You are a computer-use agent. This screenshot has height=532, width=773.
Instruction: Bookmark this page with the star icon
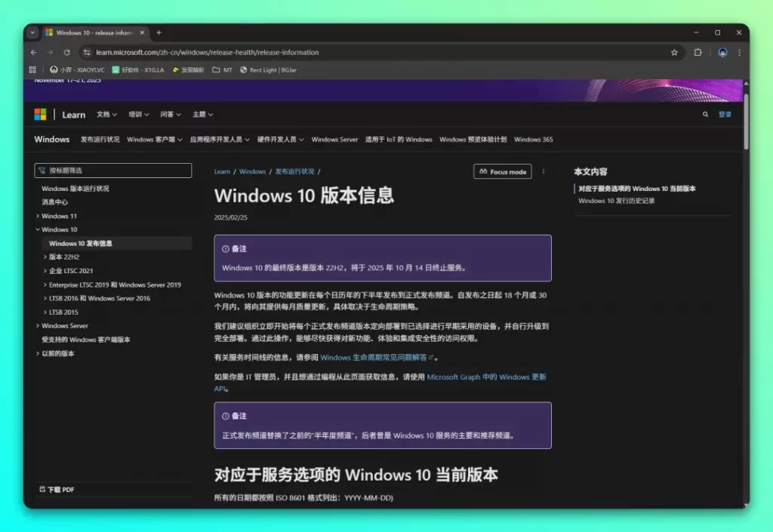(673, 52)
